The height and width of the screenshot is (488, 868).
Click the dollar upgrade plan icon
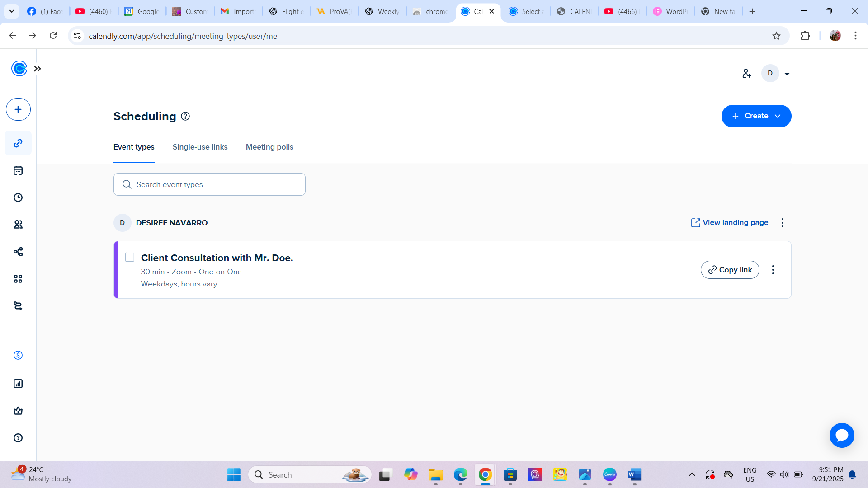point(18,355)
